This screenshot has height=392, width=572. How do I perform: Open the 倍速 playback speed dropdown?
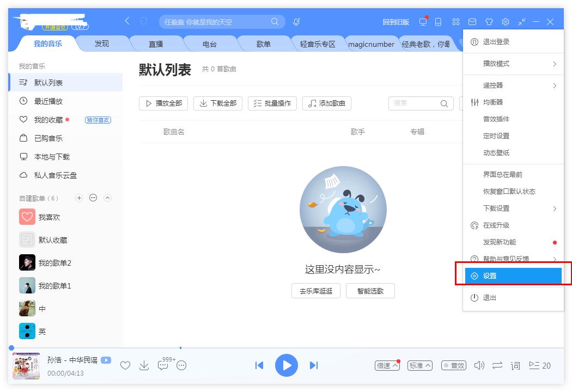tap(387, 365)
